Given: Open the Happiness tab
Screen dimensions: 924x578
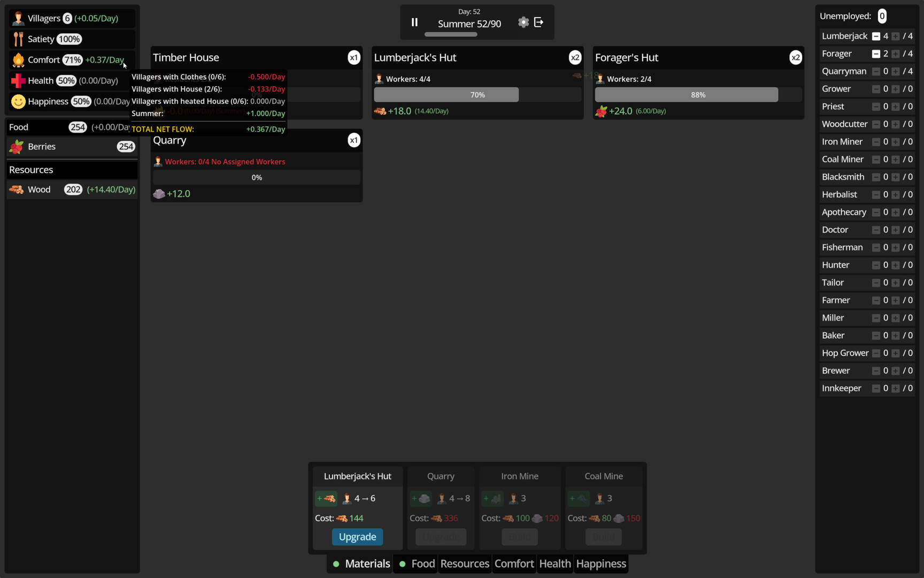Looking at the screenshot, I should (x=601, y=564).
